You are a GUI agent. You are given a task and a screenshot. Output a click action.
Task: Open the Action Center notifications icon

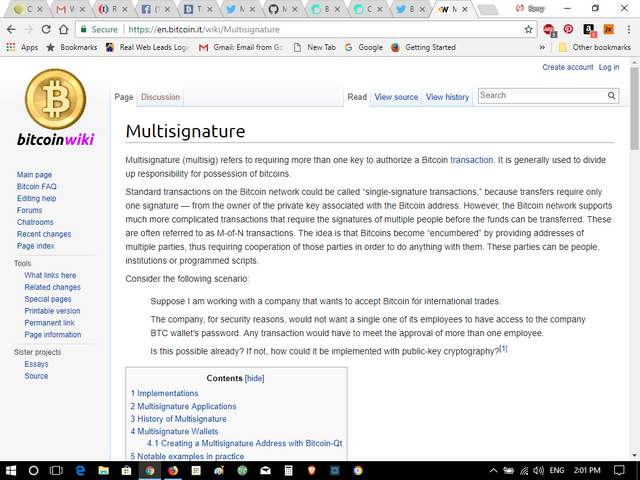point(619,471)
